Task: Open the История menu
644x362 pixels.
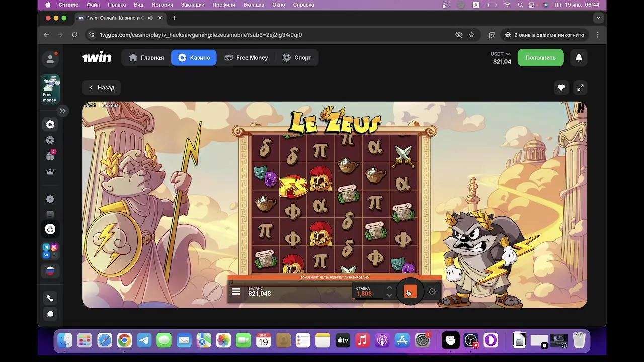Action: tap(163, 5)
